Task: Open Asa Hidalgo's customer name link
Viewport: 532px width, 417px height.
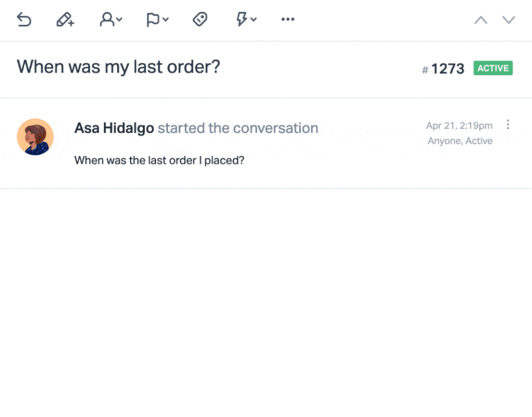Action: point(114,128)
